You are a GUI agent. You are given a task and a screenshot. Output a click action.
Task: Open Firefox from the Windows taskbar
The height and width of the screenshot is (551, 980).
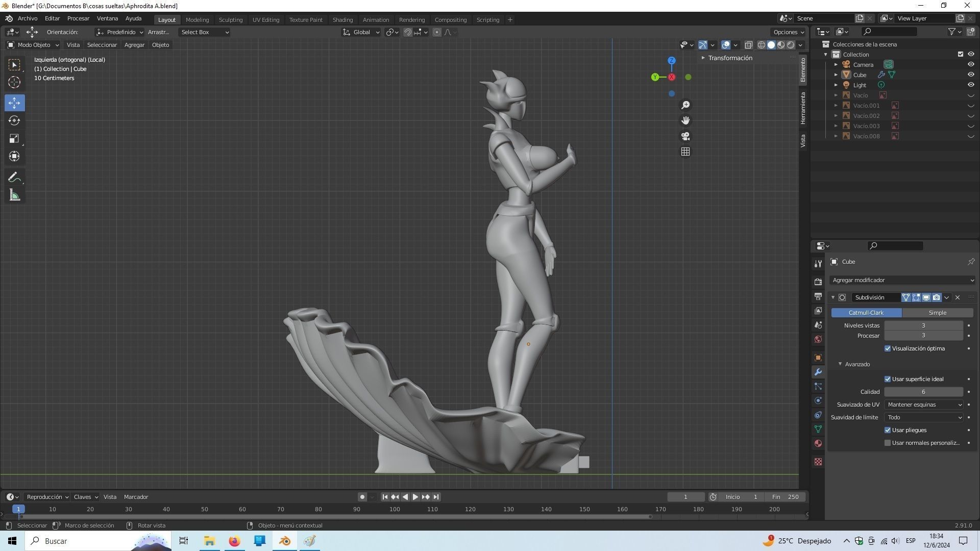tap(234, 541)
